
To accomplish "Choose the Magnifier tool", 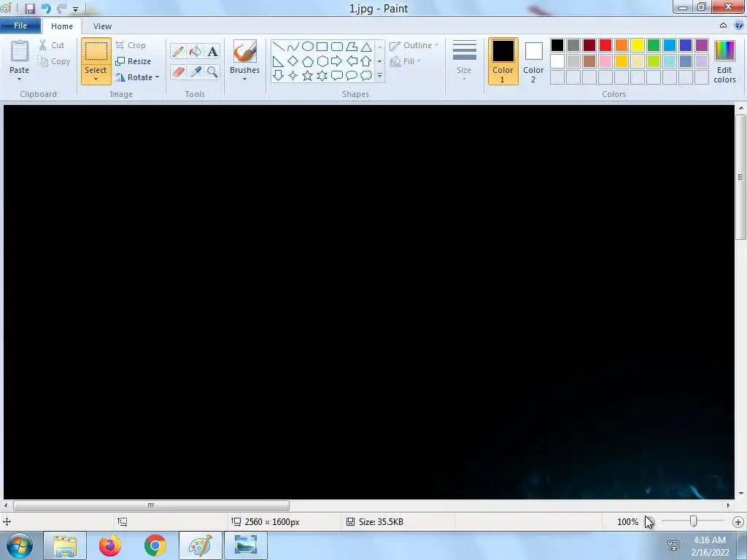I will pyautogui.click(x=212, y=72).
